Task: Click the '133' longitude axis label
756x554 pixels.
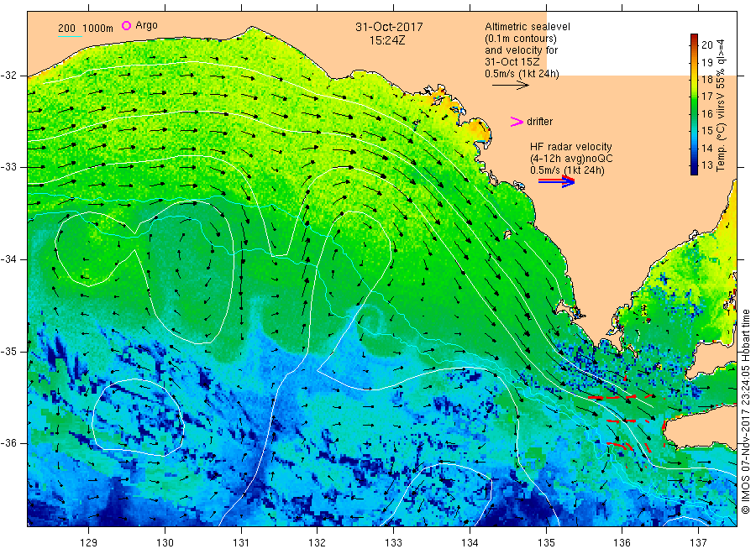Action: pyautogui.click(x=393, y=543)
